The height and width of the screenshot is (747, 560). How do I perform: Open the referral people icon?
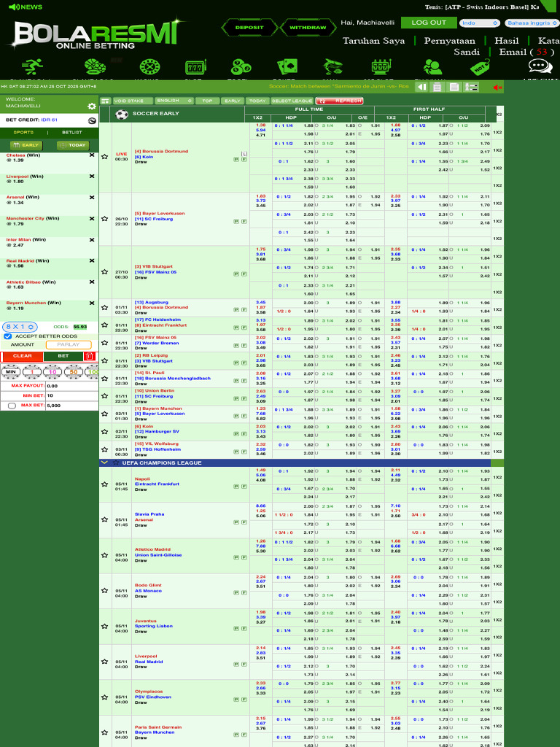[x=433, y=67]
